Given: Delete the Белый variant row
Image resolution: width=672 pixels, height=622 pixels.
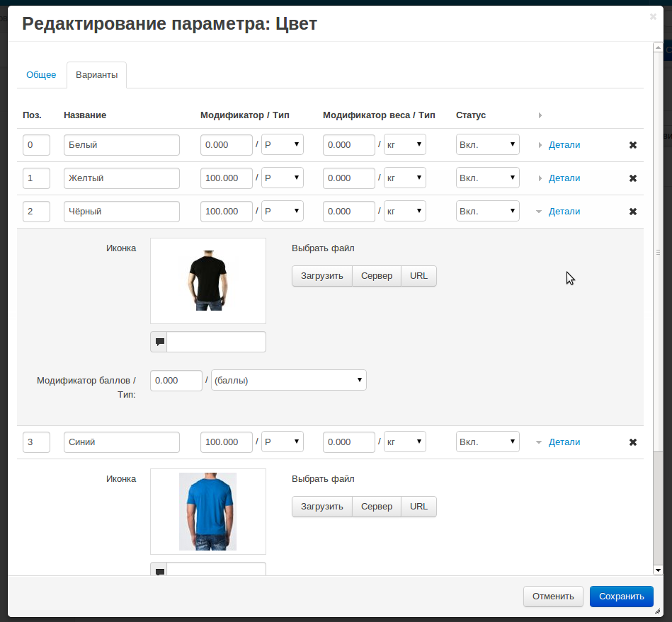Looking at the screenshot, I should click(633, 145).
